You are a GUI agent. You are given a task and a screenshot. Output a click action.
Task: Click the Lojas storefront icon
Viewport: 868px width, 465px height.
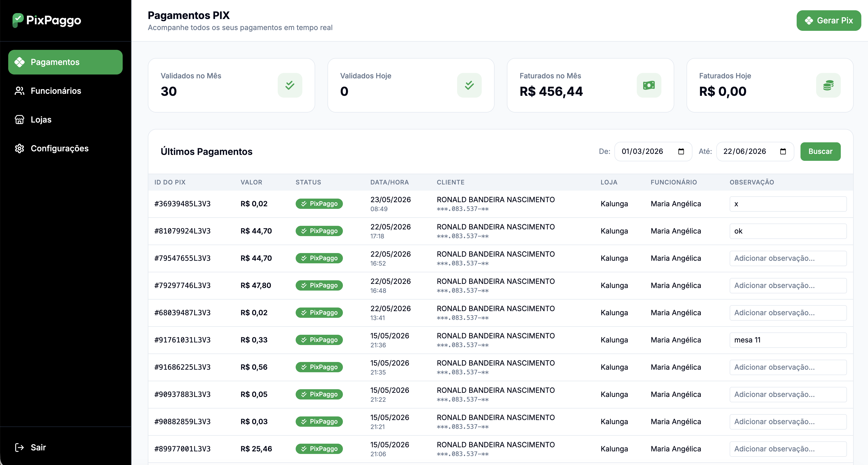pos(20,120)
